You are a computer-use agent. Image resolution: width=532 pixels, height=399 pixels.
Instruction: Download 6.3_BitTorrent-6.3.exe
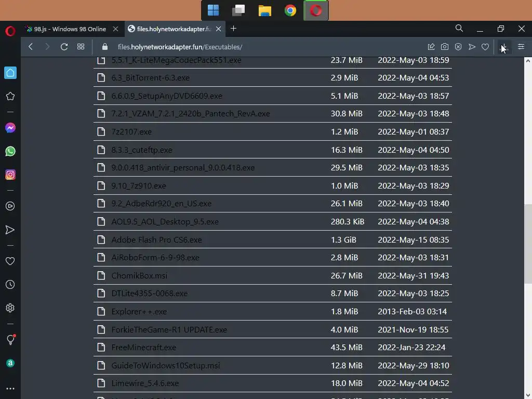[150, 78]
